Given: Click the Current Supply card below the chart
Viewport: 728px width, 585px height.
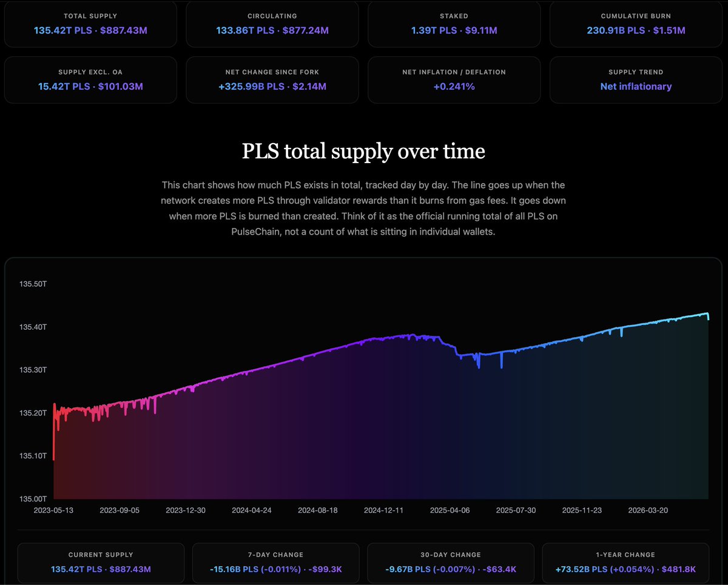Looking at the screenshot, I should tap(101, 564).
